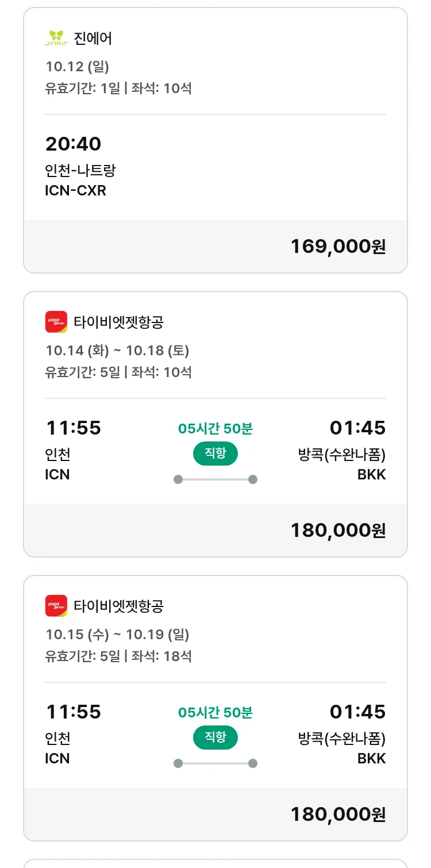
Task: Tap the 인천-나트랑 route text
Action: coord(80,171)
